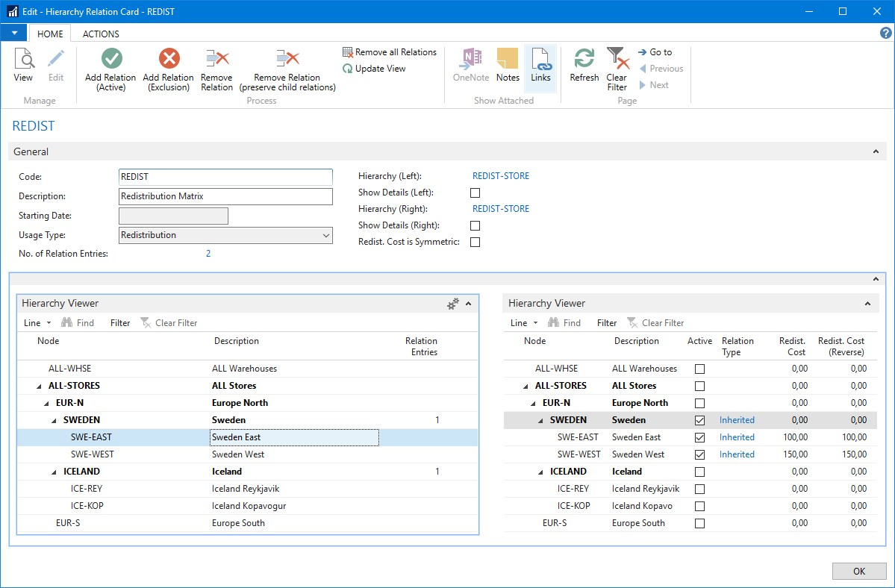Screen dimensions: 895x588
Task: Click into the Description input field
Action: pyautogui.click(x=225, y=196)
